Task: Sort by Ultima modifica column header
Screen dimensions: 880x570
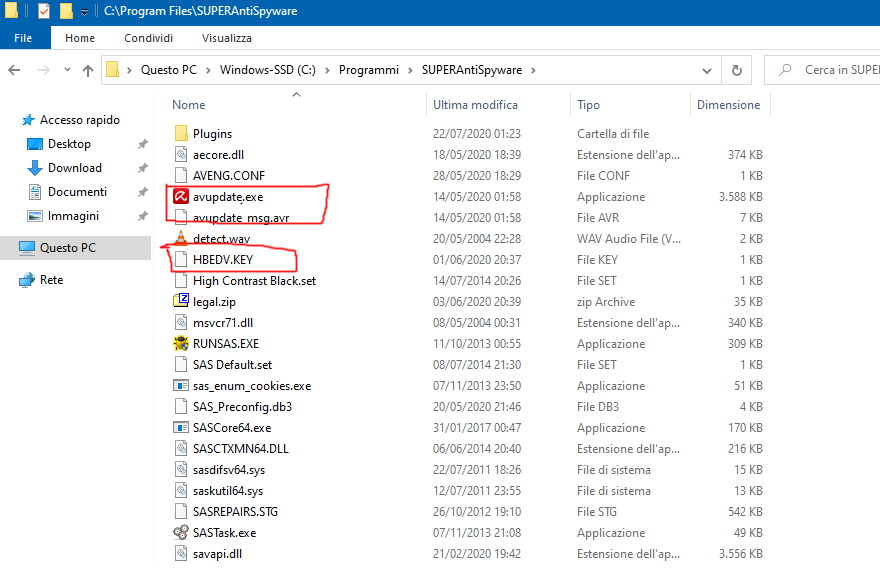Action: [475, 105]
